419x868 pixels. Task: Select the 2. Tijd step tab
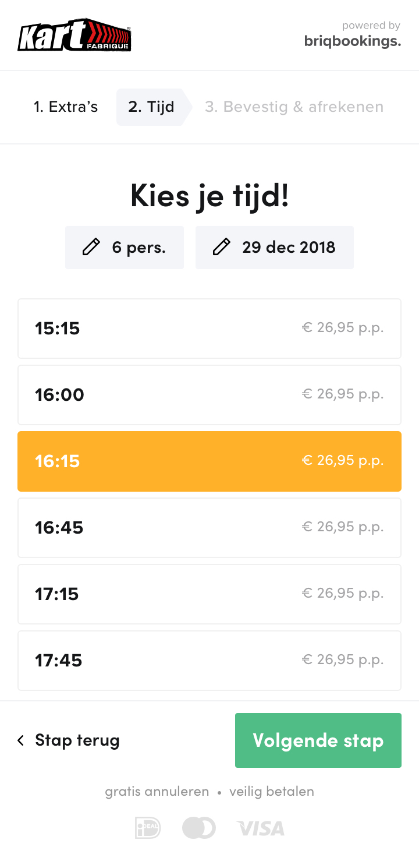[x=151, y=107]
